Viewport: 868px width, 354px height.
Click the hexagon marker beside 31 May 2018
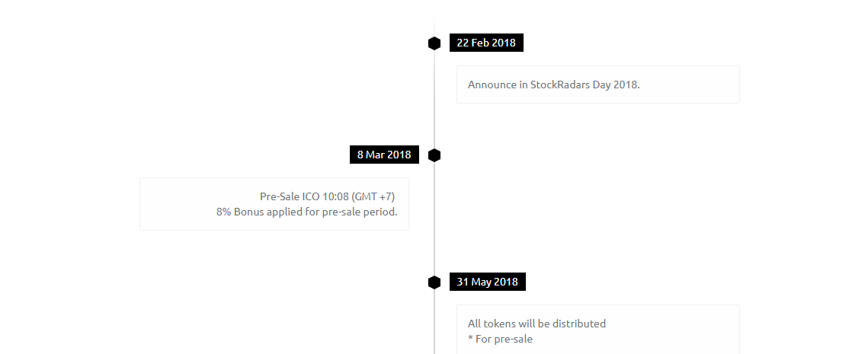[x=434, y=282]
